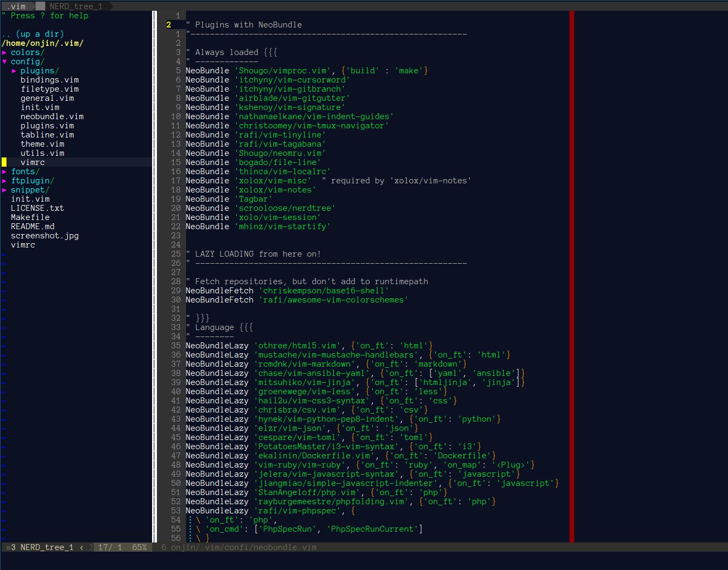The image size is (728, 570).
Task: Click the 65% position in statusline
Action: point(140,547)
